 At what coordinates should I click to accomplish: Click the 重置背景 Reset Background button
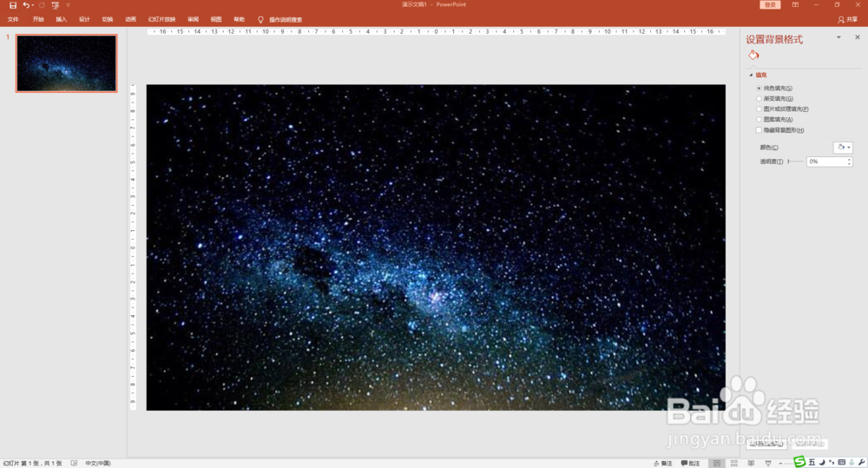coord(809,444)
